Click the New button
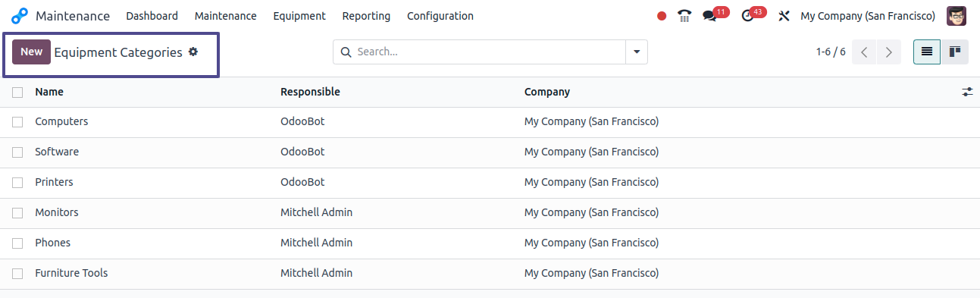 tap(31, 52)
